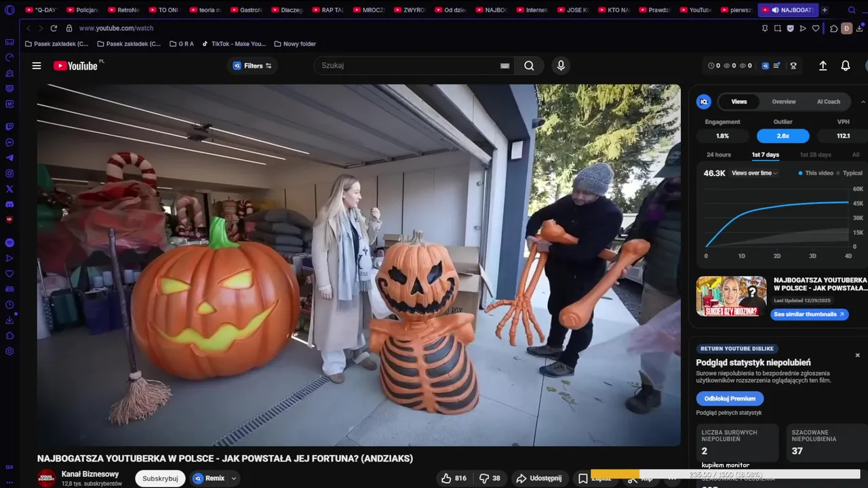Select the AI Coach tab

(x=828, y=102)
